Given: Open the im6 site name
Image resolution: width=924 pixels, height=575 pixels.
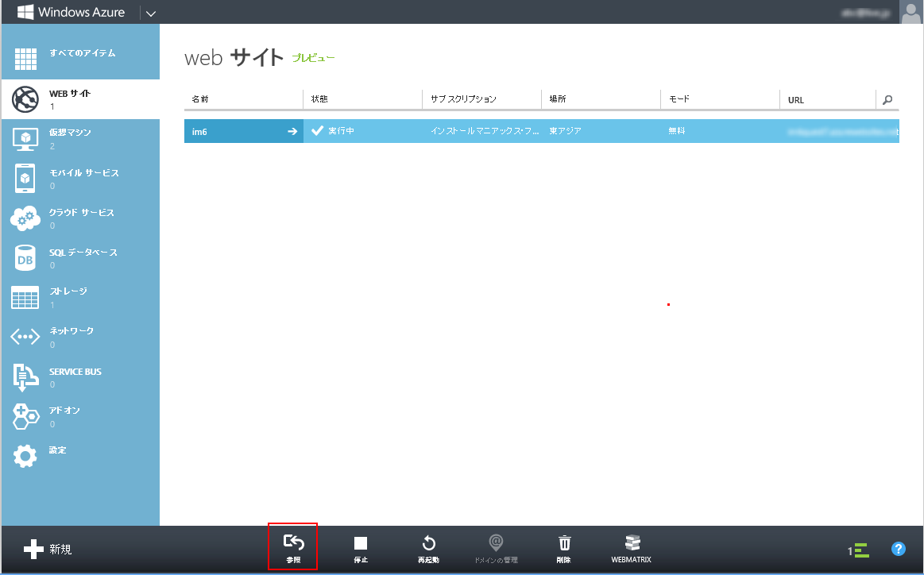Looking at the screenshot, I should pos(199,131).
